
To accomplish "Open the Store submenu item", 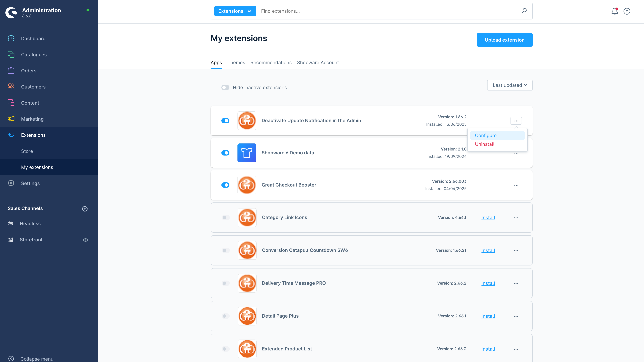I will click(49, 151).
